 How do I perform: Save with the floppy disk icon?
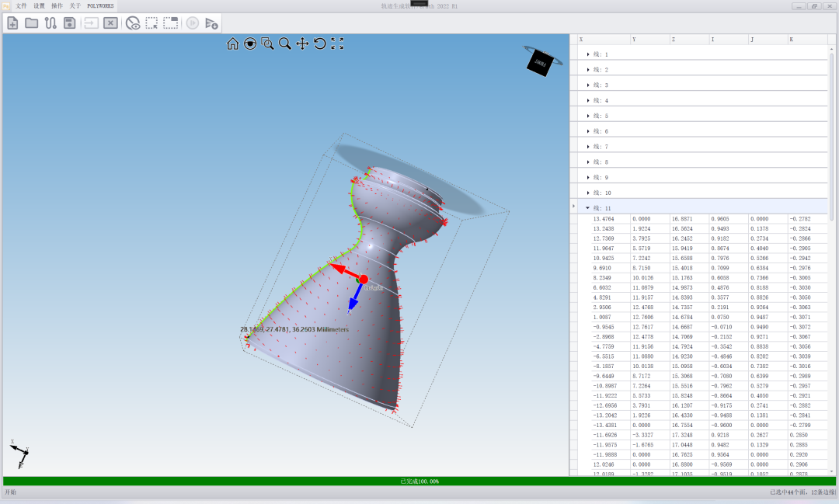coord(69,23)
